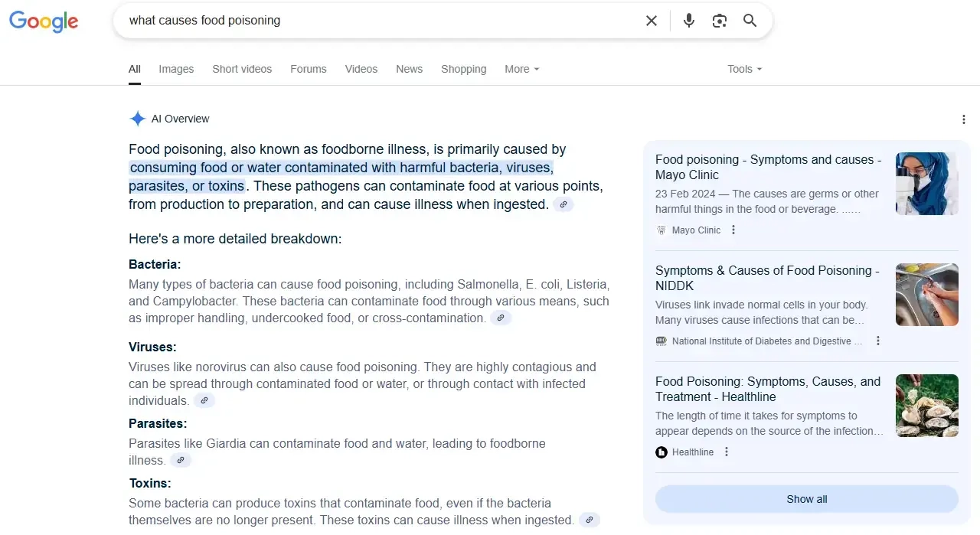The image size is (980, 535).
Task: Click the Google logo
Action: (x=44, y=21)
